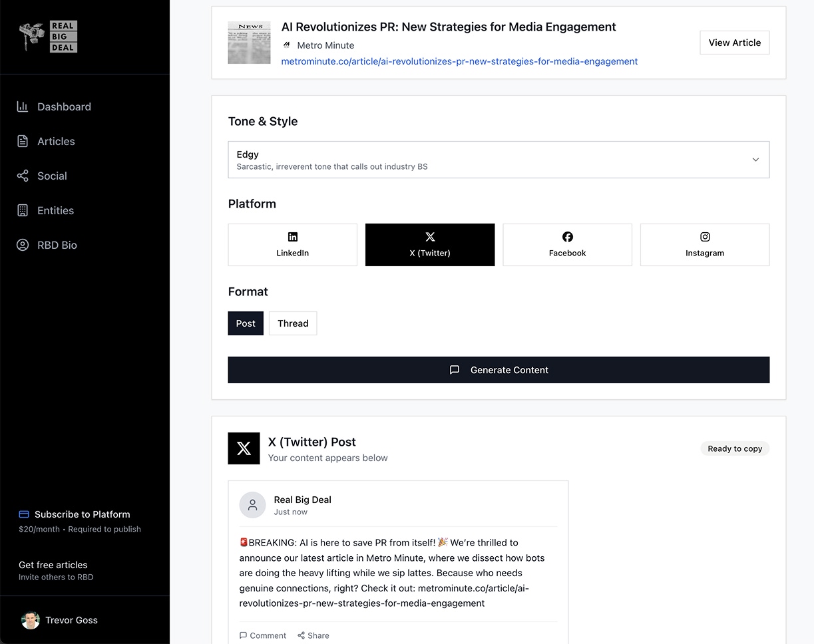Click the Comment icon under the post
Screen dimensions: 814x644
[x=244, y=635]
